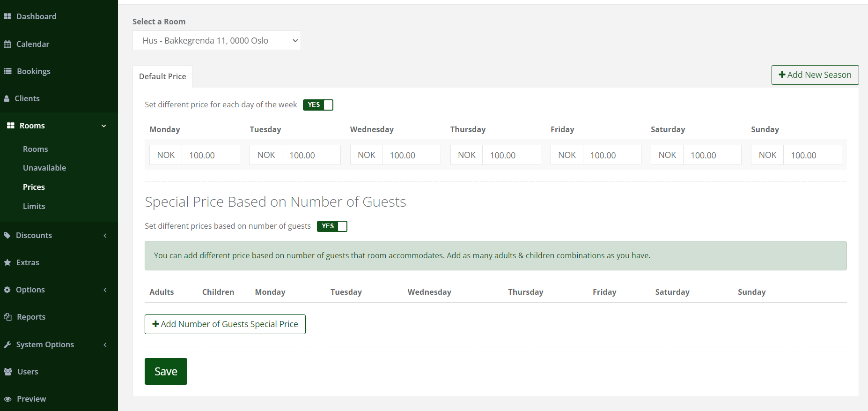868x411 pixels.
Task: Click the Calendar icon in sidebar
Action: click(x=7, y=44)
